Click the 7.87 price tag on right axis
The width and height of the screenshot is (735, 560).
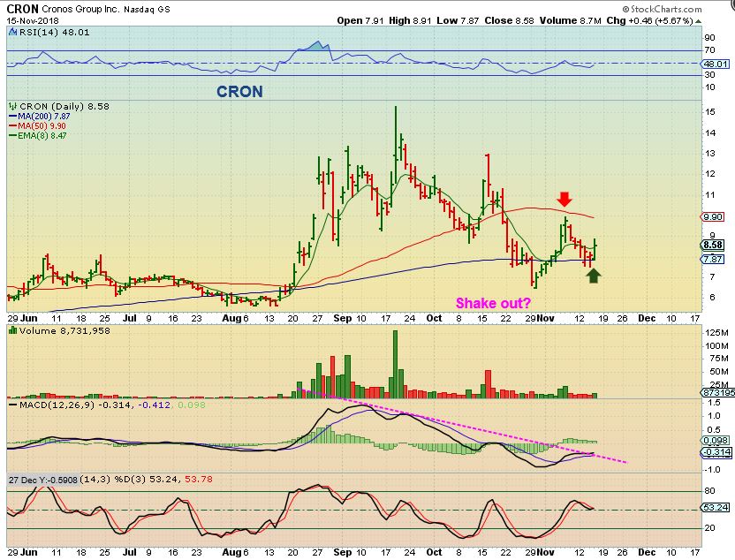pos(713,259)
